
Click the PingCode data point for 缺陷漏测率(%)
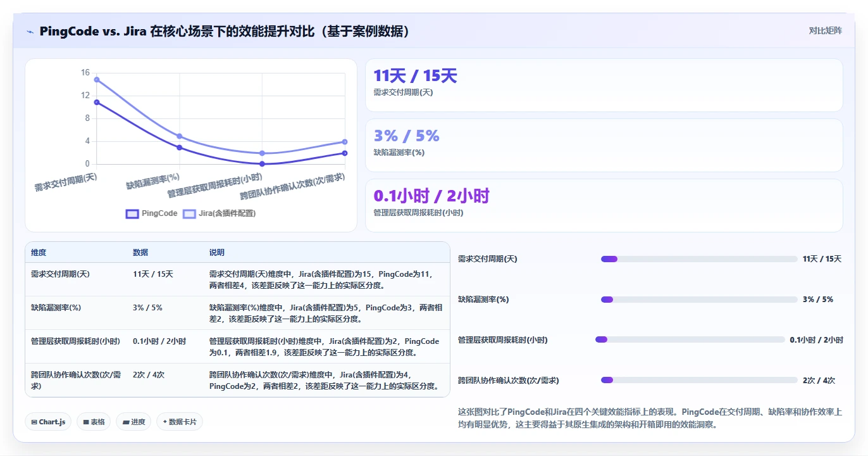tap(180, 148)
